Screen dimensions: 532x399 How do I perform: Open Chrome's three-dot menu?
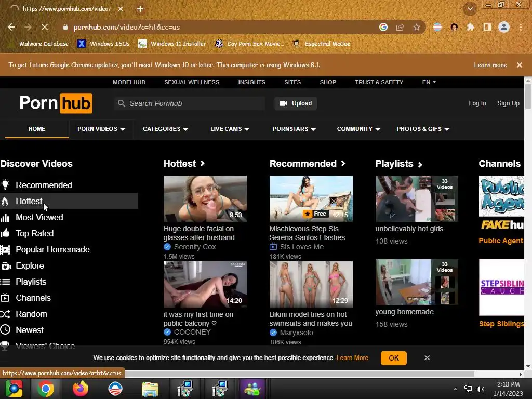[x=521, y=27]
